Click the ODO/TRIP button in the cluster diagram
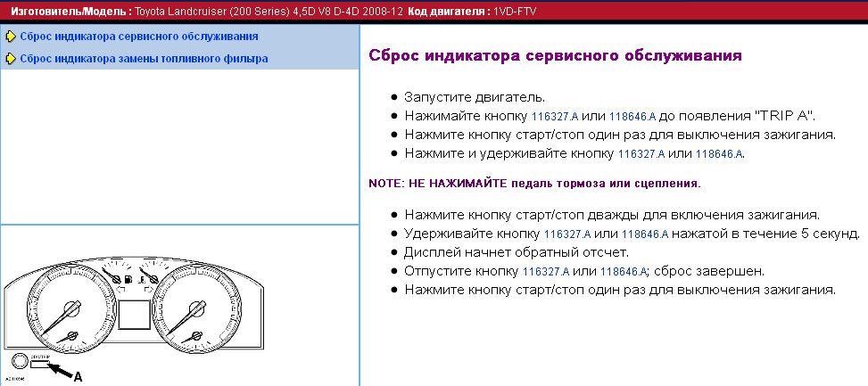This screenshot has height=386, width=868. pos(40,365)
